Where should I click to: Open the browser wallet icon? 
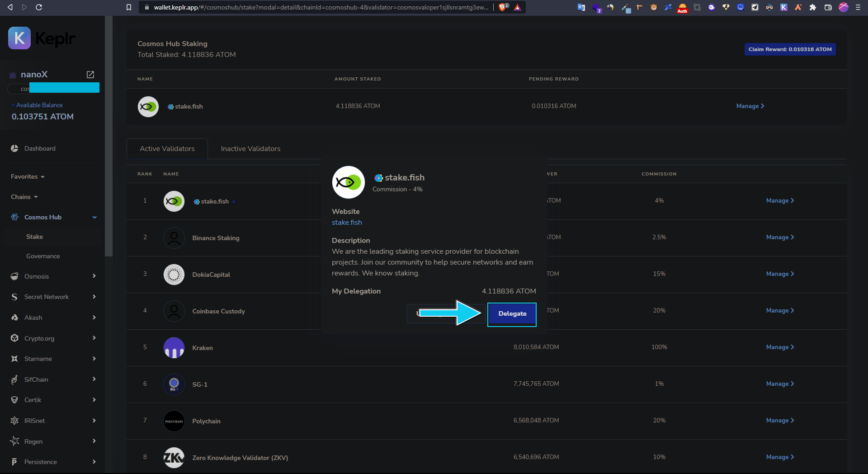tap(828, 7)
